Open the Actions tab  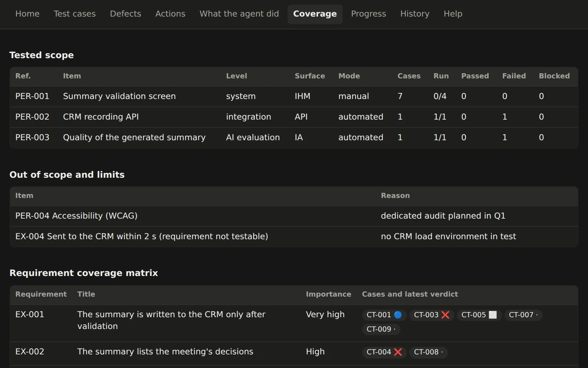pyautogui.click(x=170, y=14)
